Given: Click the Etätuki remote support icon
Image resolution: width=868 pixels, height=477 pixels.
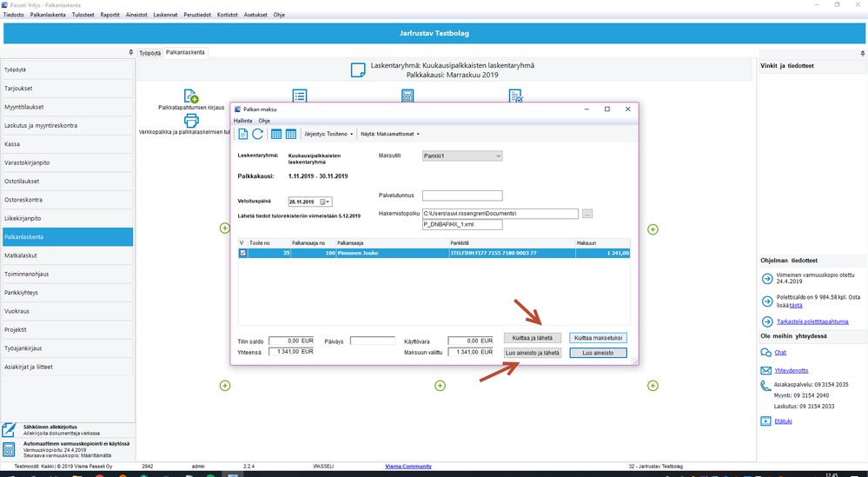Looking at the screenshot, I should pos(766,421).
